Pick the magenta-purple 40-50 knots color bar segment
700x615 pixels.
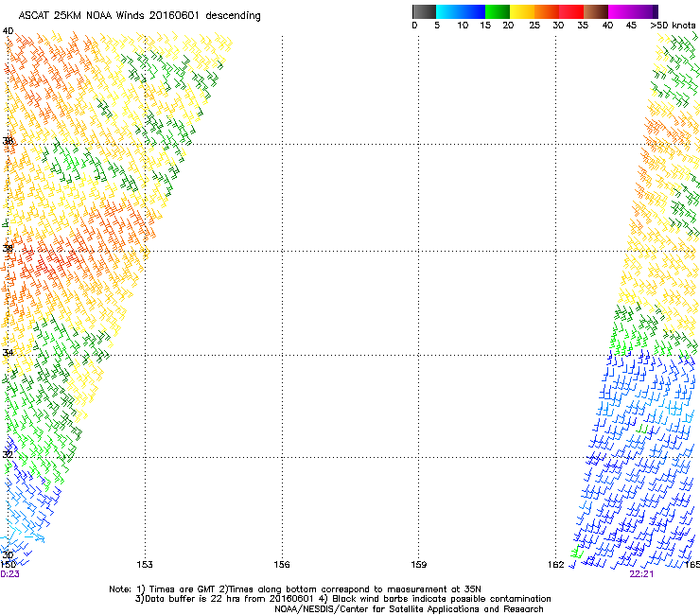click(633, 11)
